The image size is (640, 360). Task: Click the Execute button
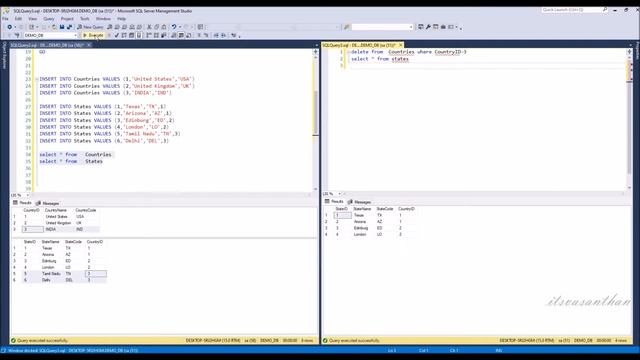click(x=93, y=36)
